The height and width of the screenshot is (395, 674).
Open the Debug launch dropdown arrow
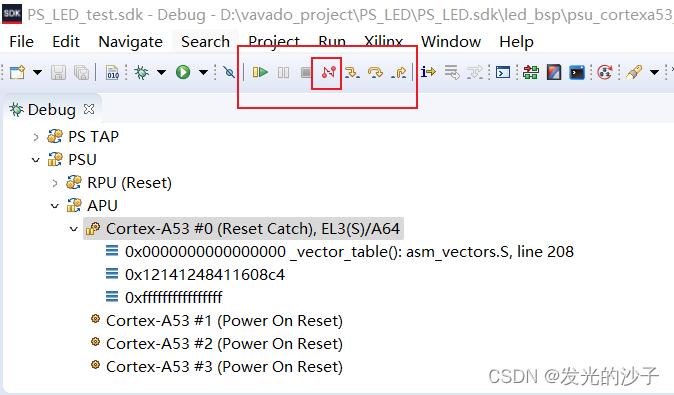click(x=161, y=72)
